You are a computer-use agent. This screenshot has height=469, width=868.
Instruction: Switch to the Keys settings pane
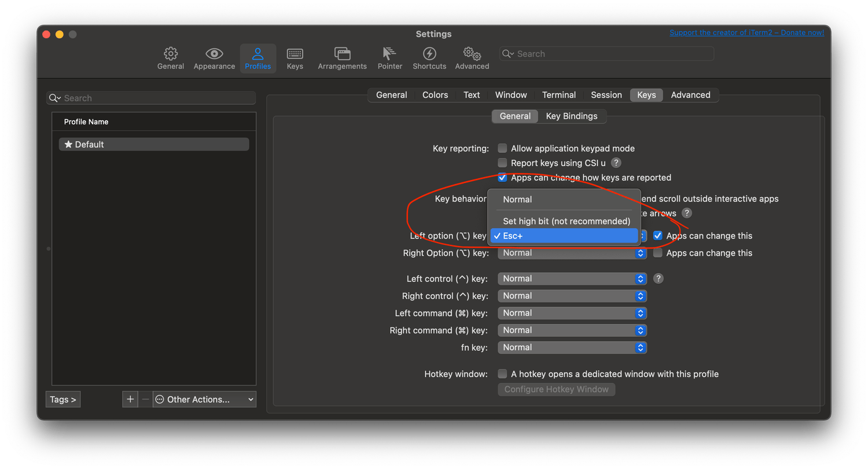click(295, 58)
